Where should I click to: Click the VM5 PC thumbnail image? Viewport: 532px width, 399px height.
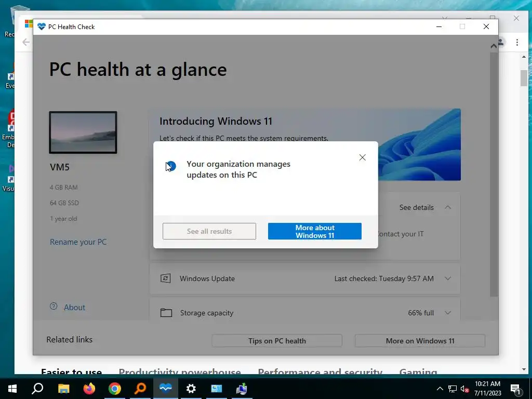pos(83,132)
